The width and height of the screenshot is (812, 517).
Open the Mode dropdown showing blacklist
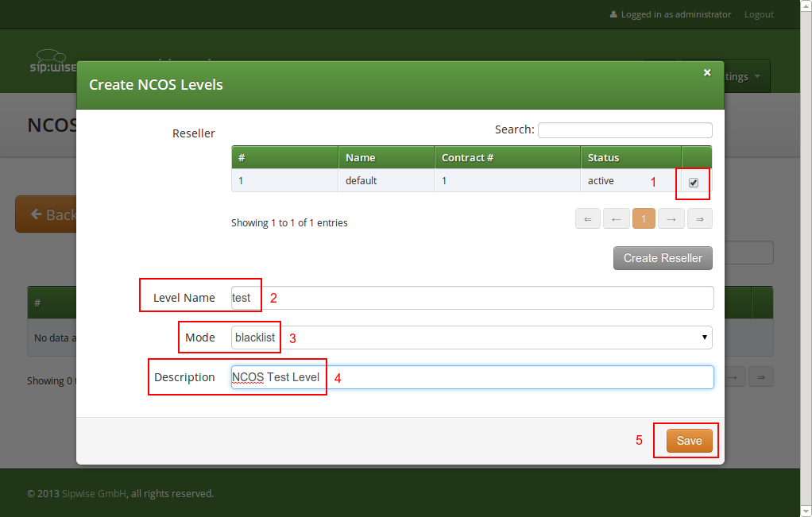(x=470, y=337)
